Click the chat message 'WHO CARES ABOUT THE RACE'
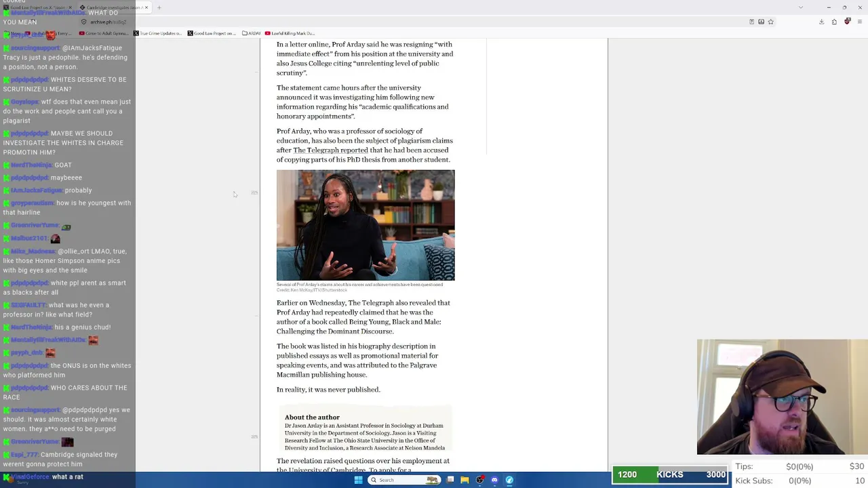The height and width of the screenshot is (488, 868). pos(65,392)
